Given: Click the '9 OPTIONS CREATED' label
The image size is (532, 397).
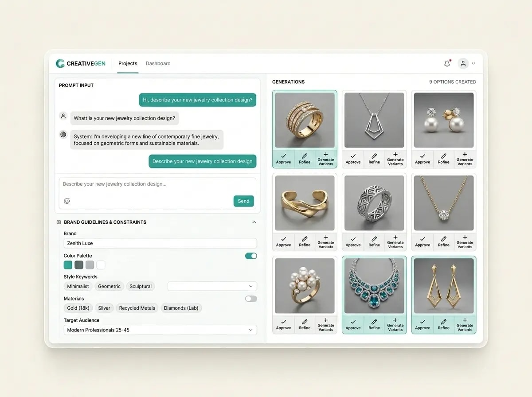Looking at the screenshot, I should click(x=453, y=82).
